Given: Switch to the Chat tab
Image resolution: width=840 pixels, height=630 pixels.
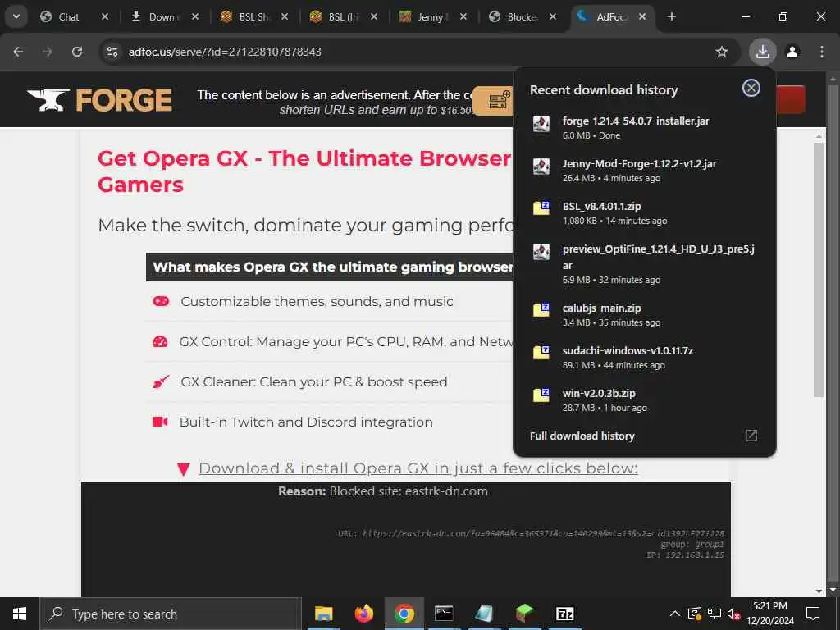Looking at the screenshot, I should [68, 17].
